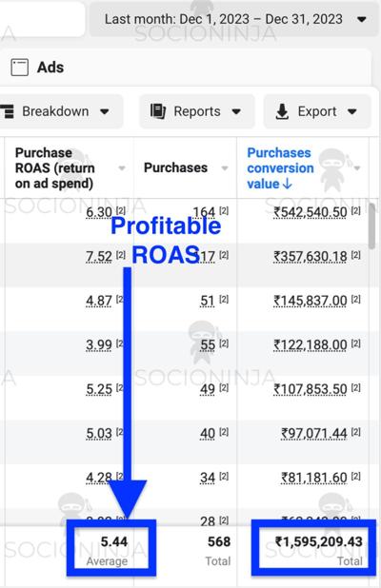This screenshot has width=381, height=588.
Task: Sort by Purchases conversion value column
Action: click(280, 168)
